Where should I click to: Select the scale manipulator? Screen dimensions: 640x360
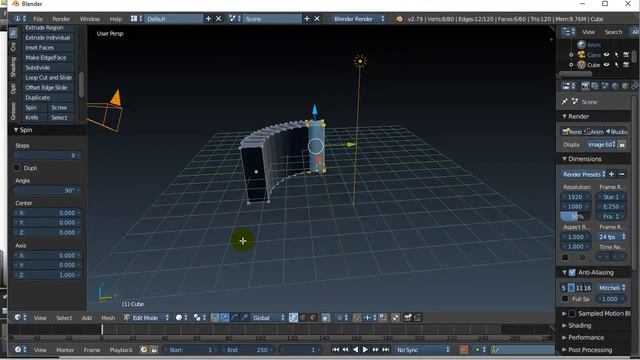click(x=244, y=317)
